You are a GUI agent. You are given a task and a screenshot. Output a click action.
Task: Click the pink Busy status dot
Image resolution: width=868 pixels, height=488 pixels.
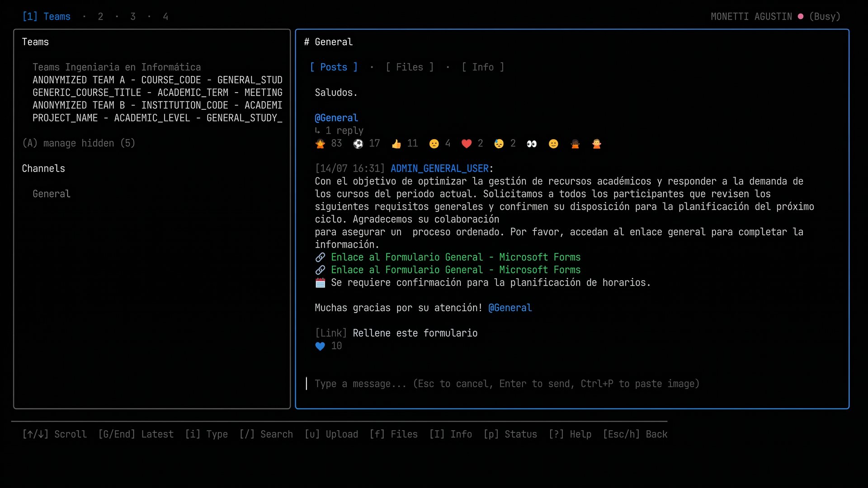pos(801,16)
